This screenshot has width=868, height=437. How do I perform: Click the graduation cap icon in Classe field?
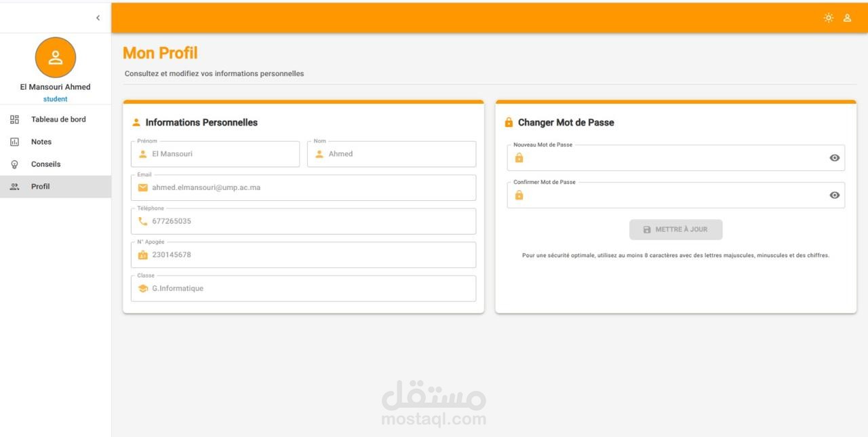pyautogui.click(x=142, y=288)
